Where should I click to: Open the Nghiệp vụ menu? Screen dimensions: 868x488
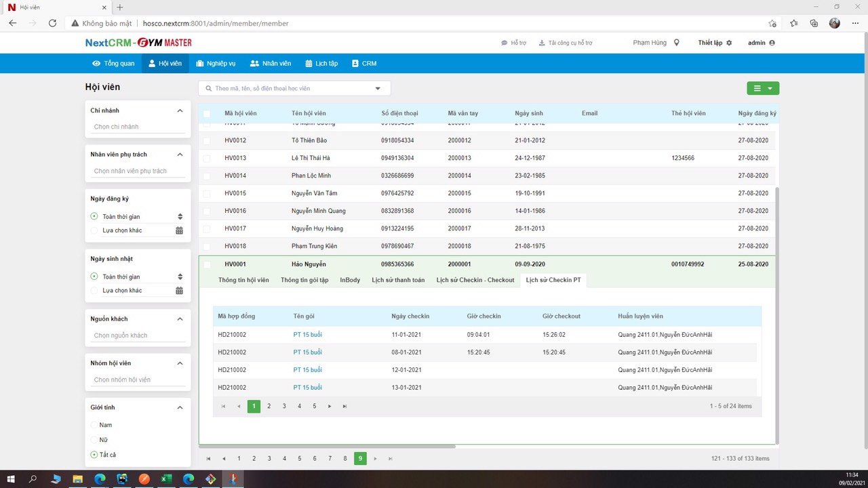point(216,64)
